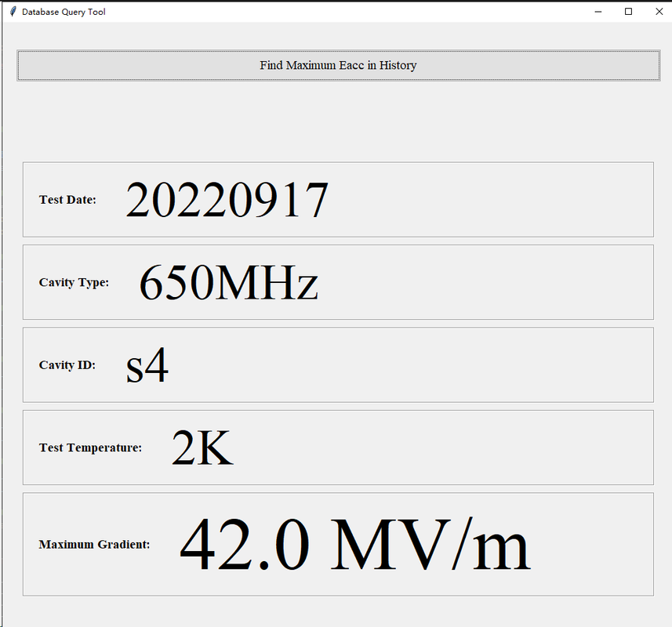
Task: Minimize the Database Query Tool window
Action: pyautogui.click(x=598, y=12)
